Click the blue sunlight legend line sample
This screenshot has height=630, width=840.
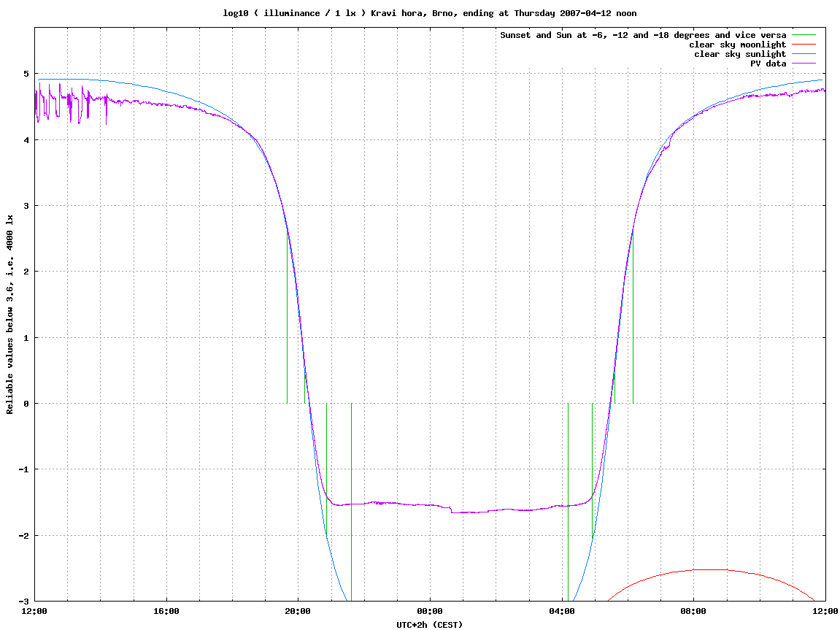(x=804, y=54)
